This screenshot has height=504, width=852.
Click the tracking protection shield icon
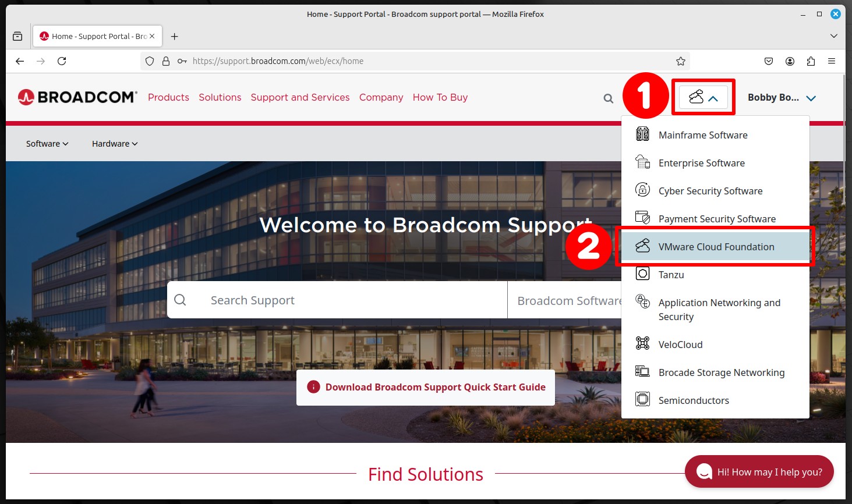150,61
